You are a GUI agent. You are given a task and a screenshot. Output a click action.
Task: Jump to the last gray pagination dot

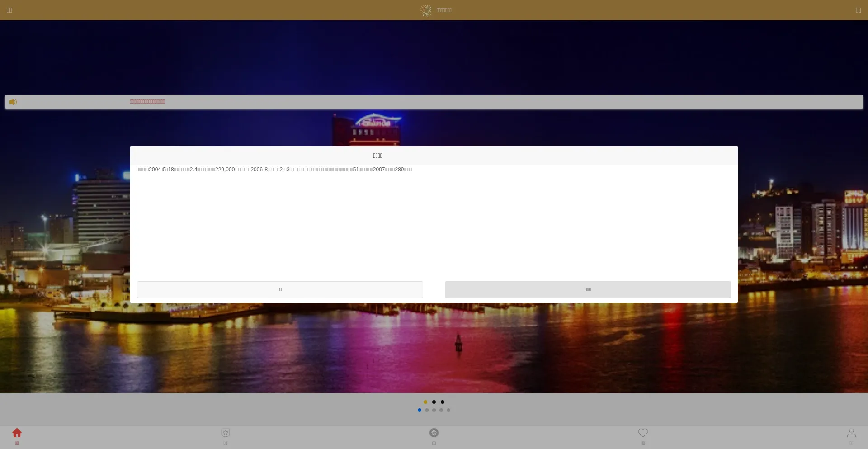click(x=448, y=410)
